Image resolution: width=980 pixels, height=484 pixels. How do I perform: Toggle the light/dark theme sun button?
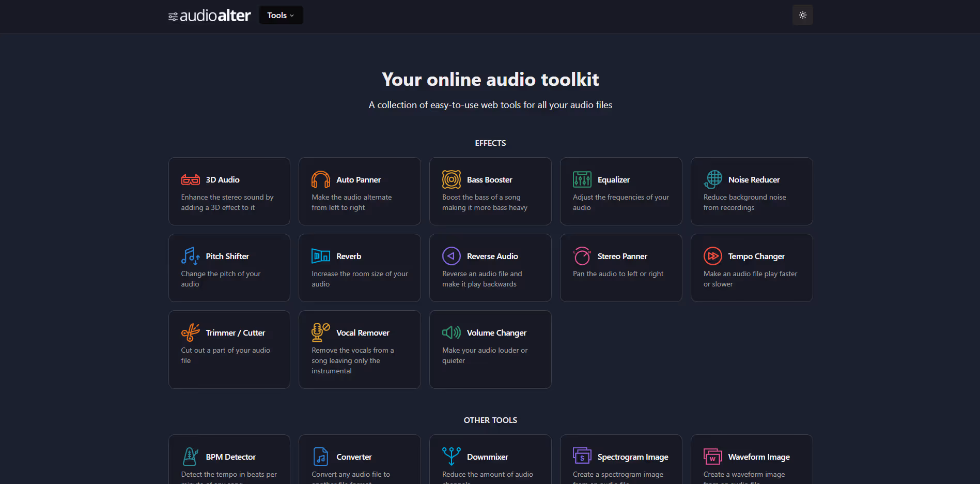point(802,15)
